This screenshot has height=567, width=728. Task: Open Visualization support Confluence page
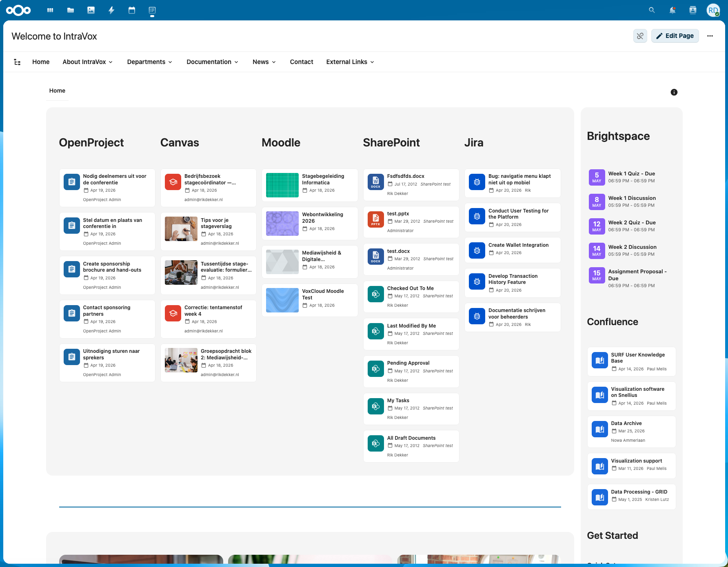coord(632,466)
